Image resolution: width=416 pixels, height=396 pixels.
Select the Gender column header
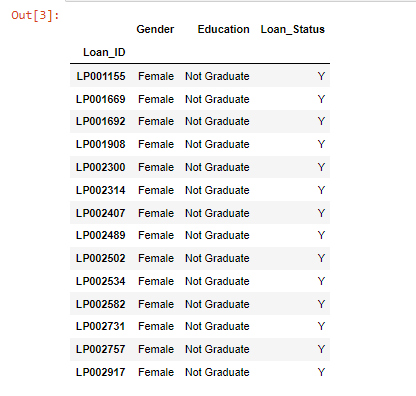pyautogui.click(x=155, y=29)
